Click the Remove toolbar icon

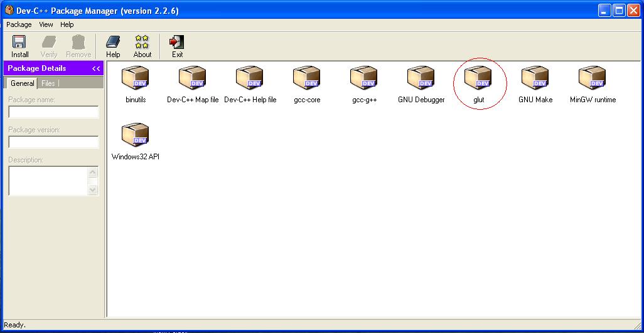click(x=78, y=46)
